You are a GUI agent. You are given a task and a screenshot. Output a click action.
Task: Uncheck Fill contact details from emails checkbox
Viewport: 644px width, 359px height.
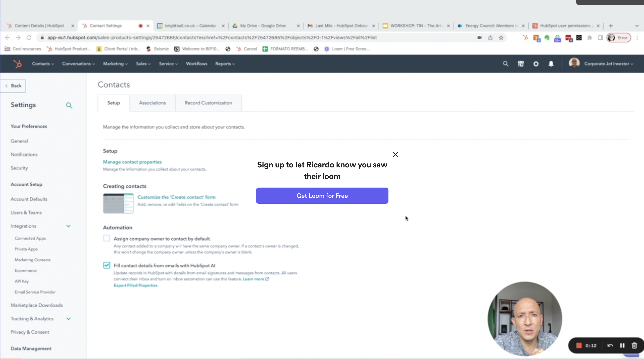[107, 265]
